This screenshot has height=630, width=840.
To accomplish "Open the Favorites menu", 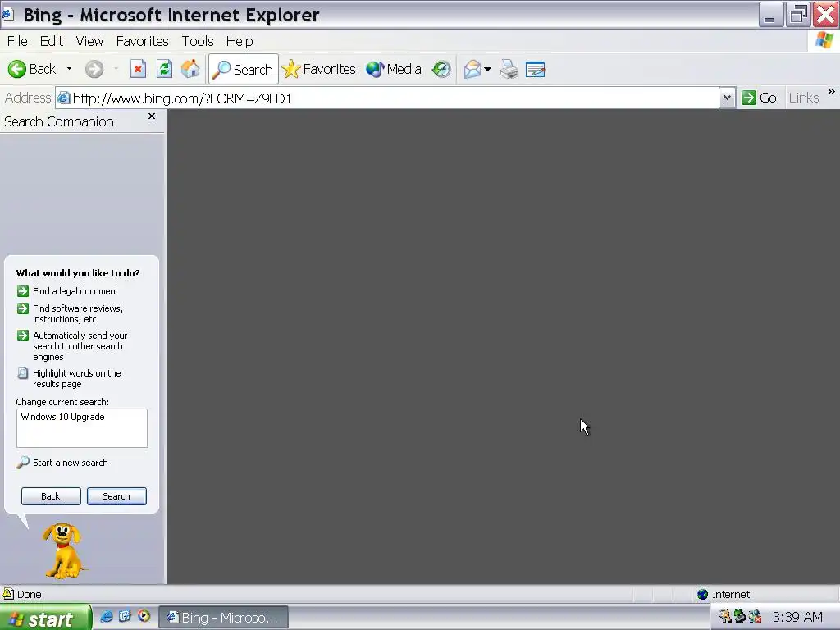I will [143, 41].
